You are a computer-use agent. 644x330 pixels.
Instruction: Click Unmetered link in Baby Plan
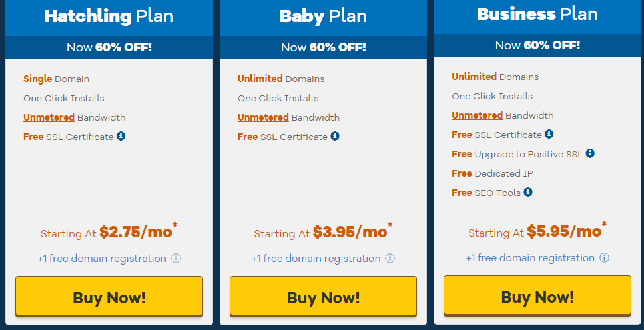(263, 117)
